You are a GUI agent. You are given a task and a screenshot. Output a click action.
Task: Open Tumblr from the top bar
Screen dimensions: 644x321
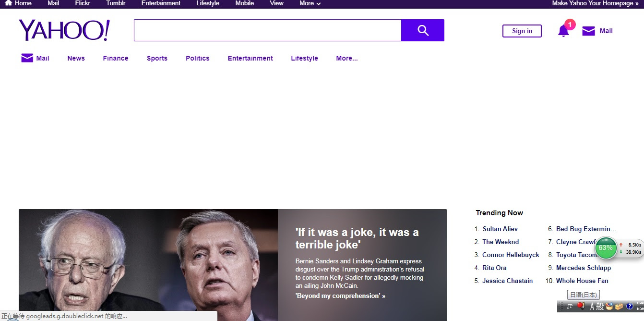pos(116,3)
